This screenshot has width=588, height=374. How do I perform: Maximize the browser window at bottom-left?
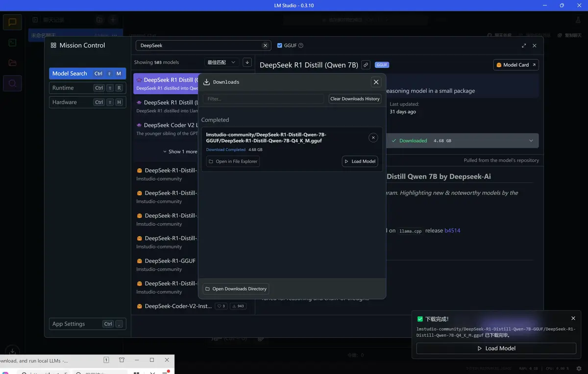click(x=152, y=360)
